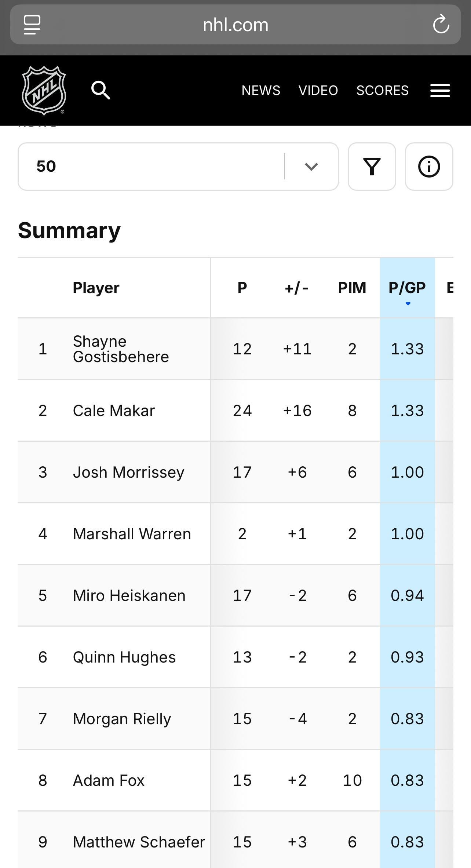Screen dimensions: 471x868
Task: Sort by the PIM column header
Action: point(352,288)
